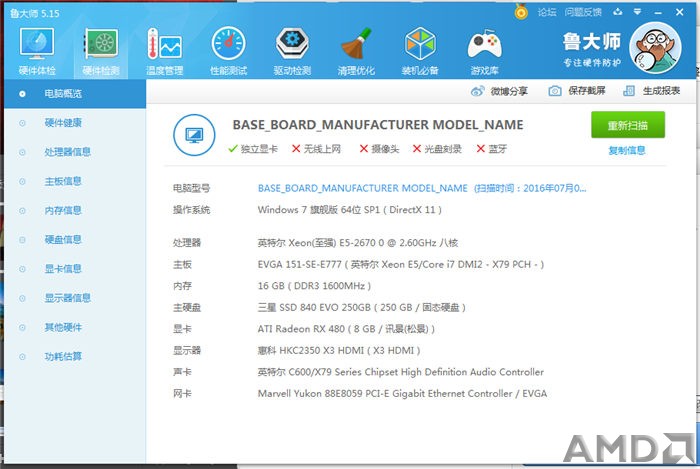Viewport: 700px width, 469px height.
Task: Click the 微博分享 Weibo share icon
Action: click(477, 91)
